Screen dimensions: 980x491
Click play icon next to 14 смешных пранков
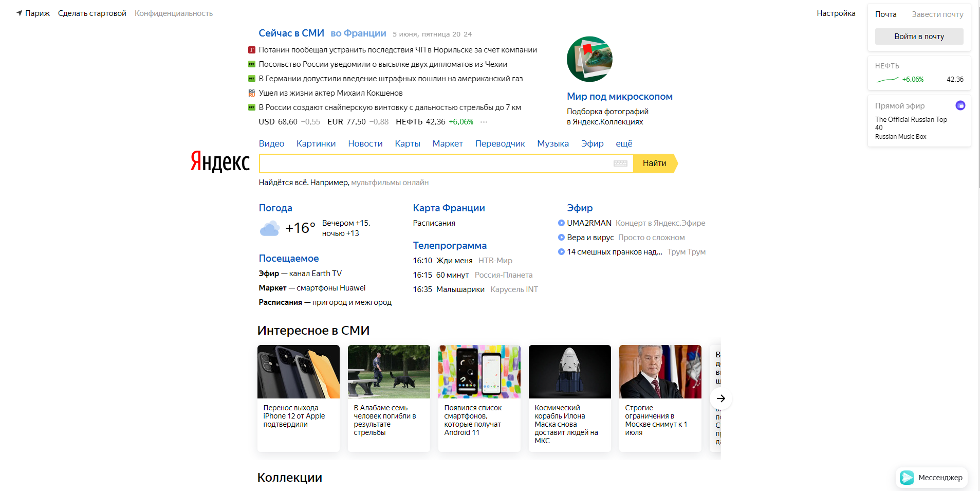pyautogui.click(x=561, y=251)
